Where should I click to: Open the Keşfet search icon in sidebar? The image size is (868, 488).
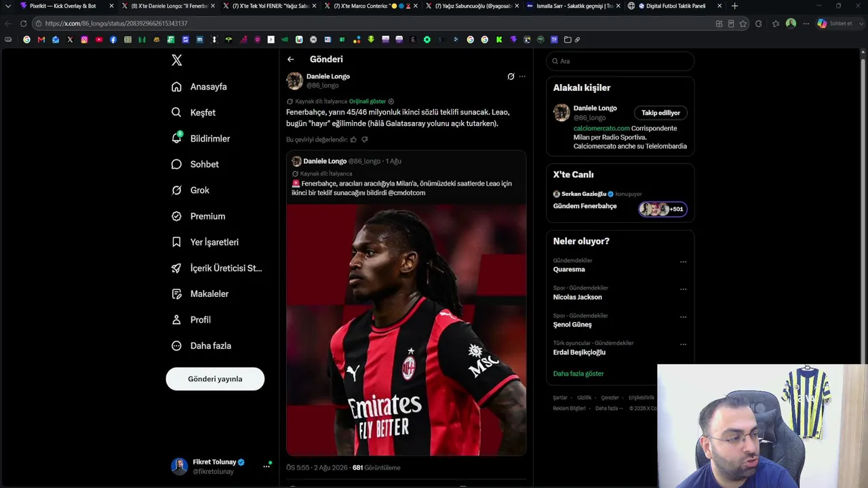point(176,113)
